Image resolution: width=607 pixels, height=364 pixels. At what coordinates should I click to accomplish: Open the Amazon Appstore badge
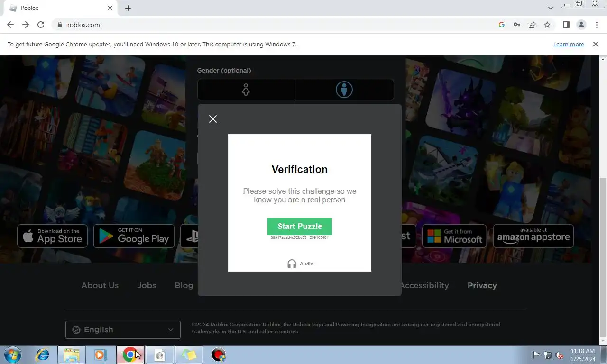point(533,236)
